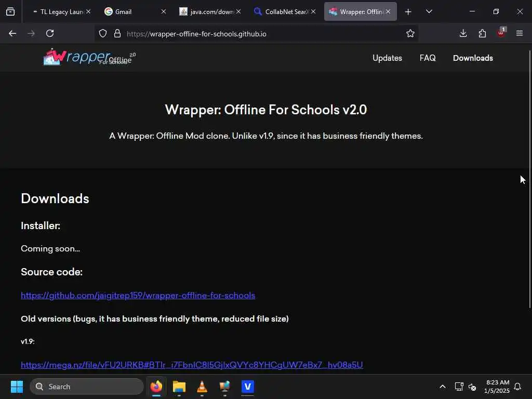This screenshot has height=399, width=532.
Task: Open the network tray icon
Action: pyautogui.click(x=459, y=387)
